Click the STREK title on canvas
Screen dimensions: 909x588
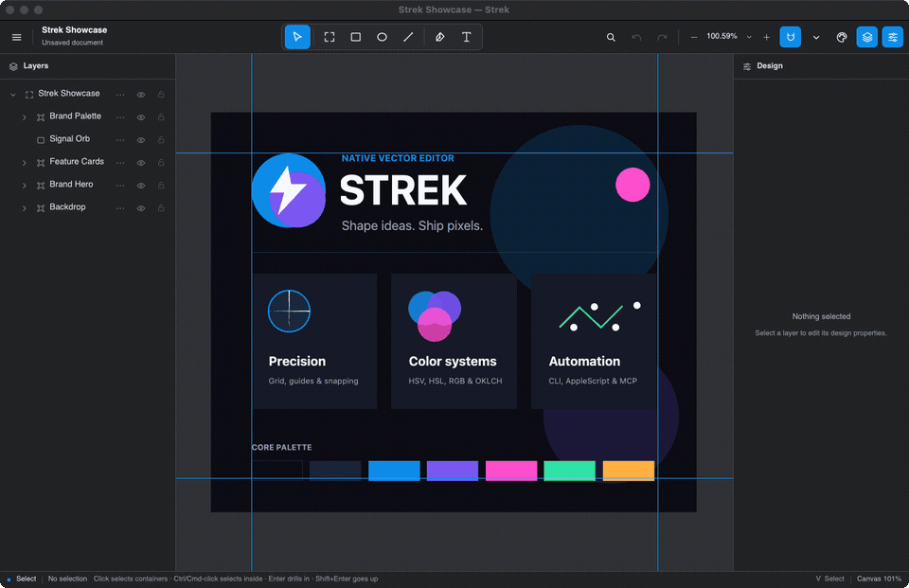click(x=403, y=190)
